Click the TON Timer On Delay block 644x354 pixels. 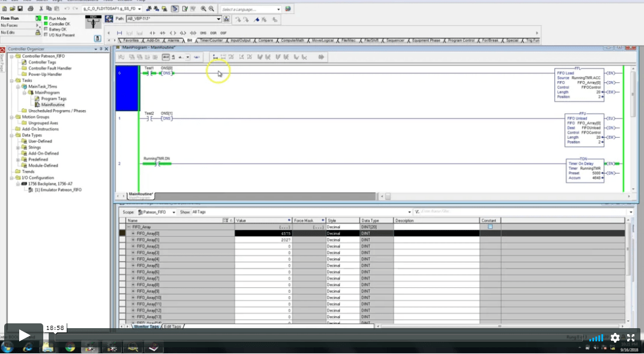coord(585,171)
